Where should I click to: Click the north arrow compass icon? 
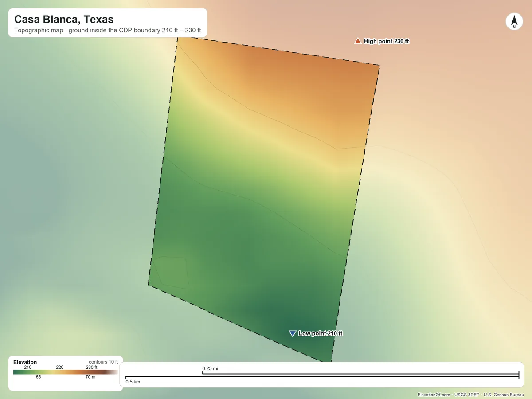[x=514, y=22]
